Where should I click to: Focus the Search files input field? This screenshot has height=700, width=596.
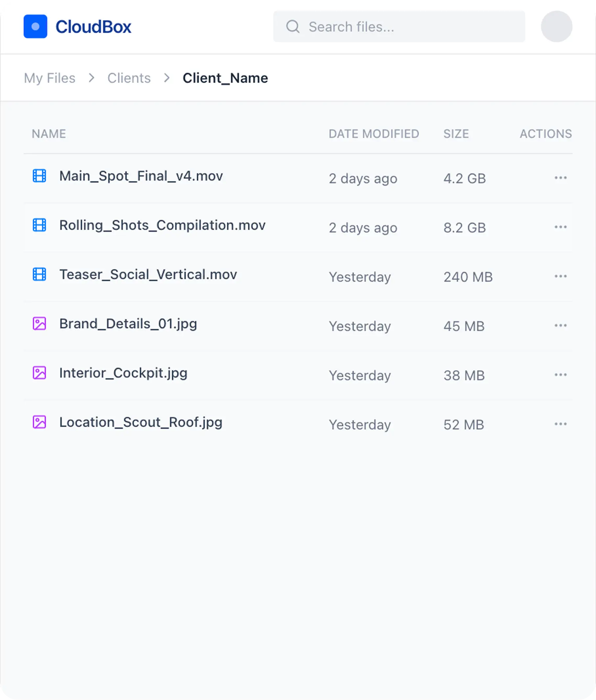tap(399, 26)
